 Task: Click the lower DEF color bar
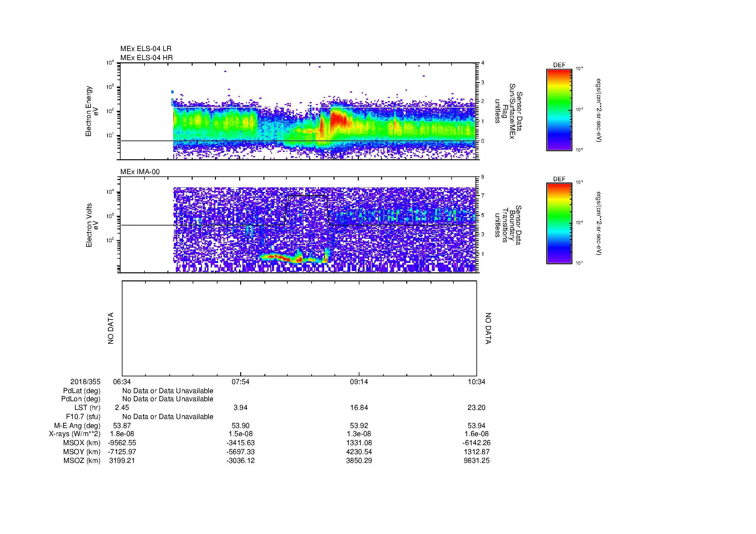(x=559, y=224)
